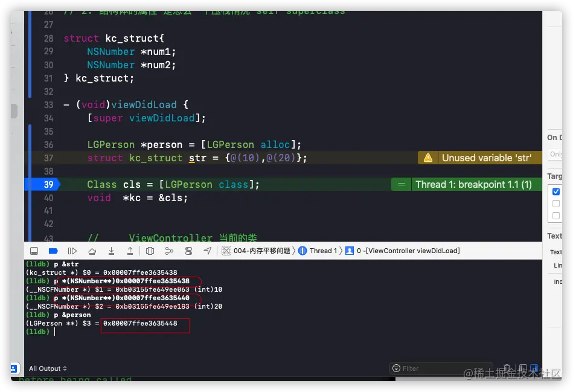
Task: Toggle the variables view pane button
Action: click(x=523, y=367)
